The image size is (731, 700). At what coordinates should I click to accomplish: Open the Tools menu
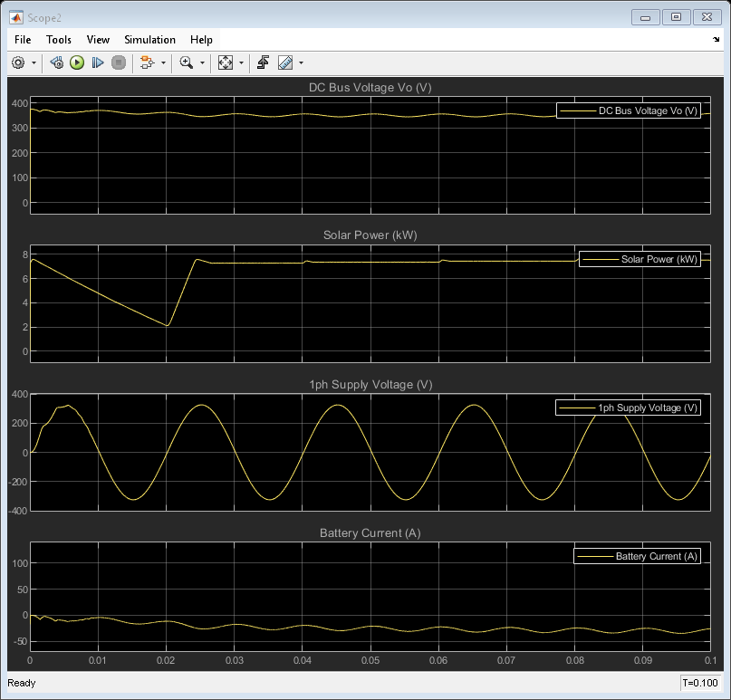click(x=59, y=40)
